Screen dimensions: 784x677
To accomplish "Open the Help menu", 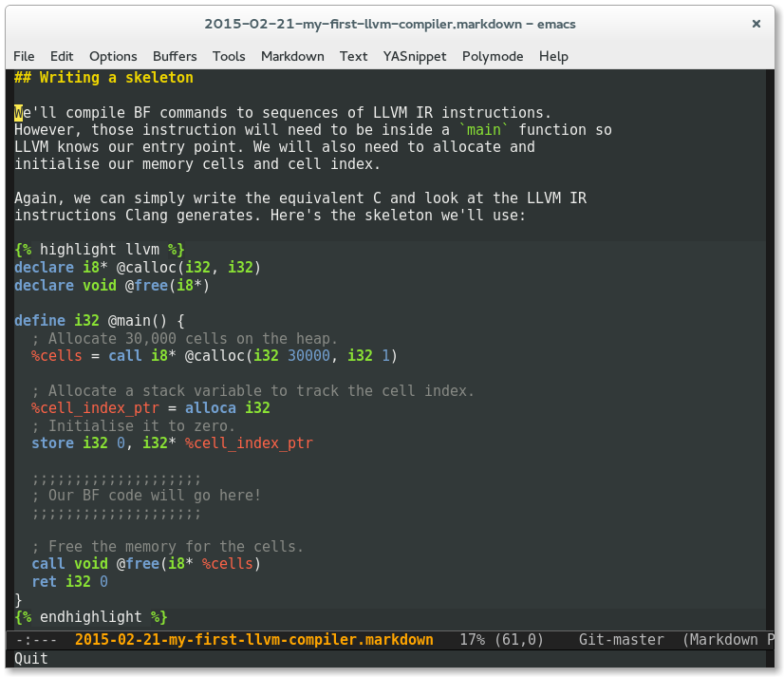I will [553, 56].
